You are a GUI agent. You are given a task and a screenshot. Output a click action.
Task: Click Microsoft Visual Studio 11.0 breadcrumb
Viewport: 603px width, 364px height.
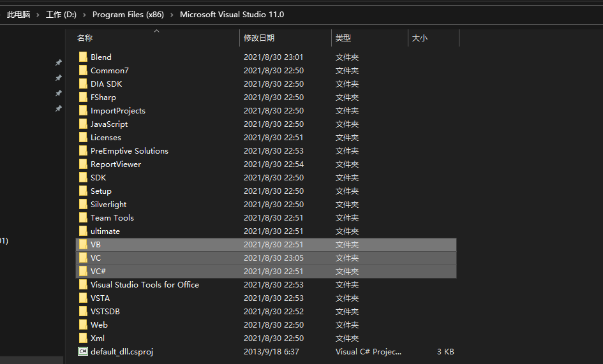(x=232, y=15)
